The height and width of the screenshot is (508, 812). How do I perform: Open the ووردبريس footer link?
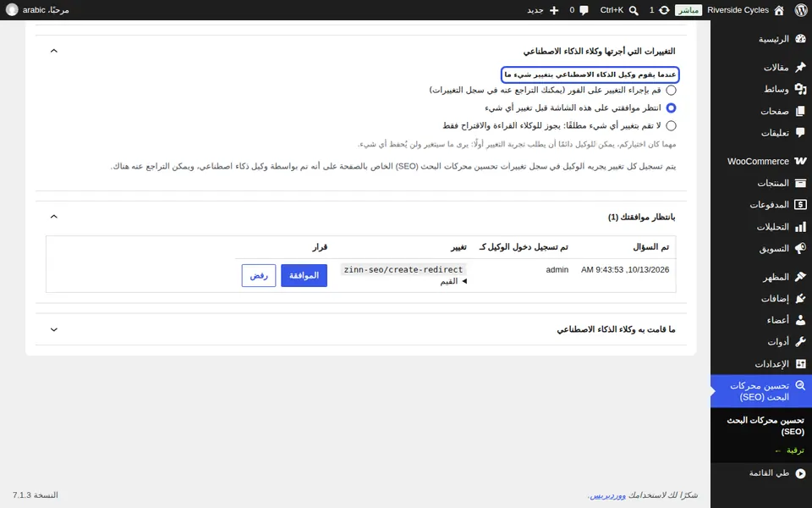click(608, 495)
